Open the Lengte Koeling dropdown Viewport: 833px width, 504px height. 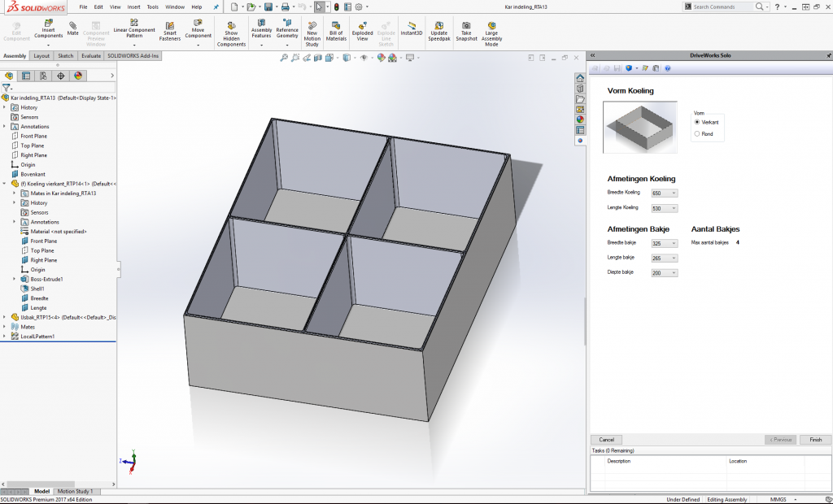click(665, 209)
